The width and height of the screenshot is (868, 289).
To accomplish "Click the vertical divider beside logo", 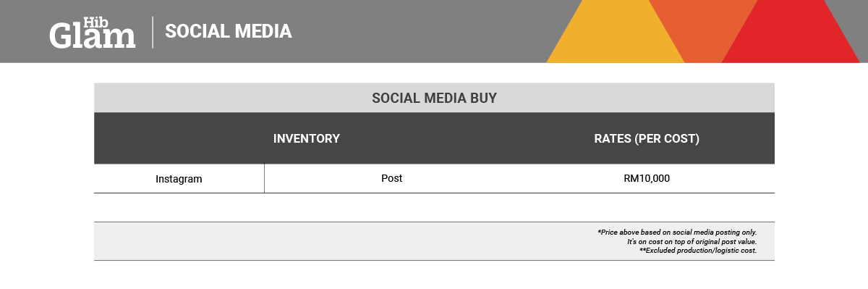I will [153, 32].
